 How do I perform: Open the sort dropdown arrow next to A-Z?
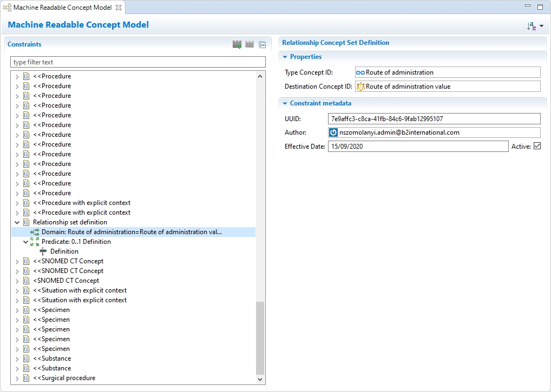(x=541, y=26)
